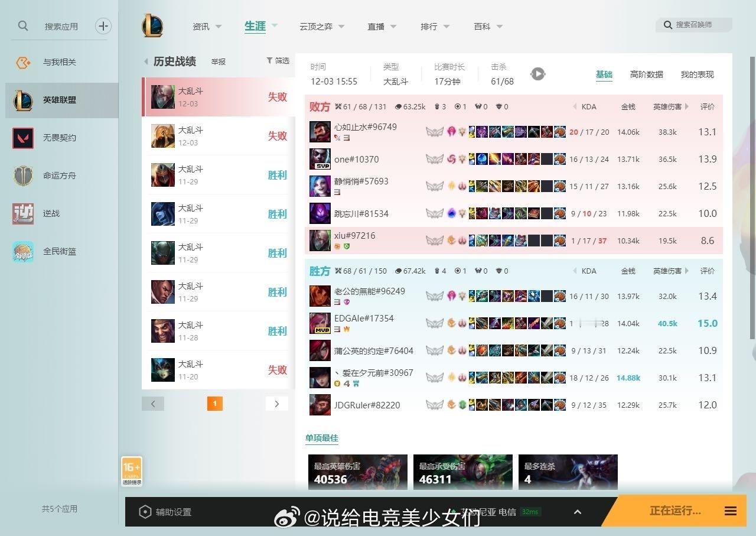Screen dimensions: 756x536
Task: Select the 12-03 失败 top match entry
Action: tap(219, 97)
